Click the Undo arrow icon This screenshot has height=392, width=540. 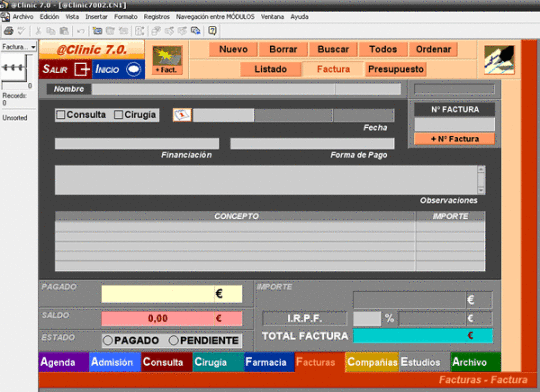click(81, 31)
